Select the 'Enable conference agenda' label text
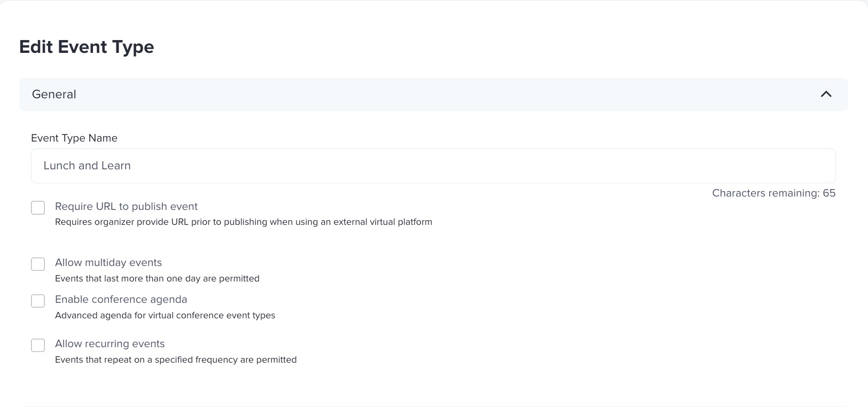868x407 pixels. tap(121, 300)
